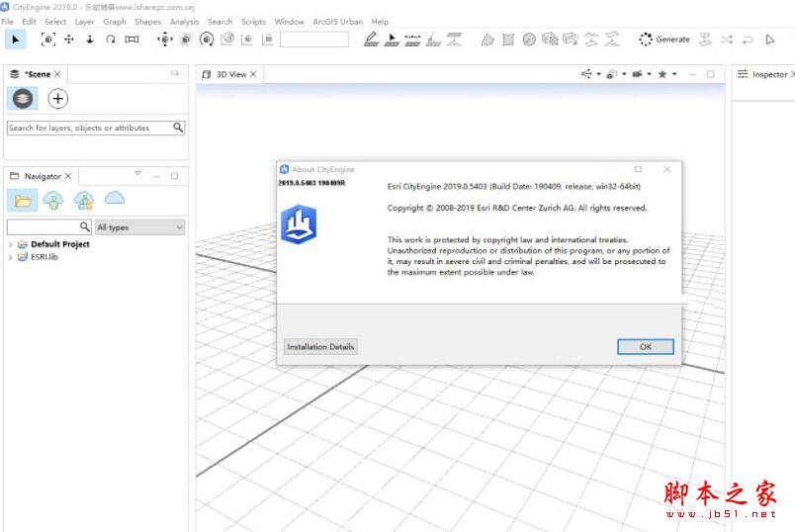Viewport: 795px width, 532px height.
Task: Select the Circular Shape Creation tool
Action: pos(529,40)
